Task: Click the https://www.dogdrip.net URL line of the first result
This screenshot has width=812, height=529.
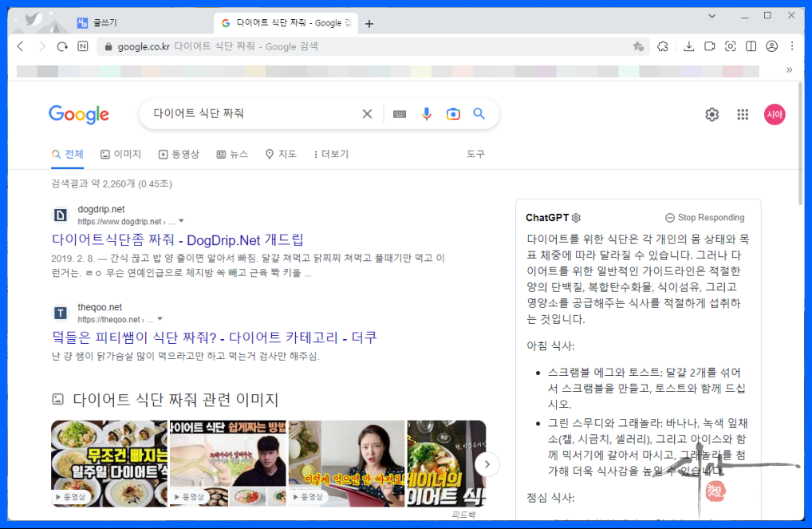Action: (126, 222)
